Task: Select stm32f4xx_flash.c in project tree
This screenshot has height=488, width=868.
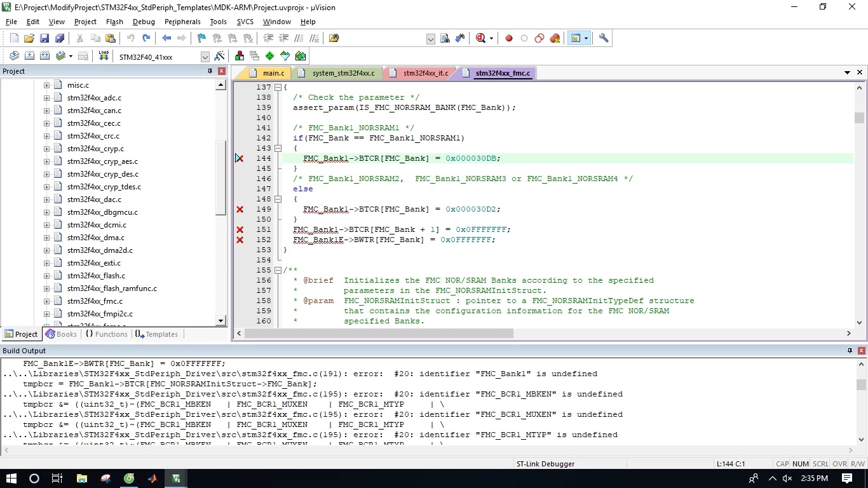Action: (96, 276)
